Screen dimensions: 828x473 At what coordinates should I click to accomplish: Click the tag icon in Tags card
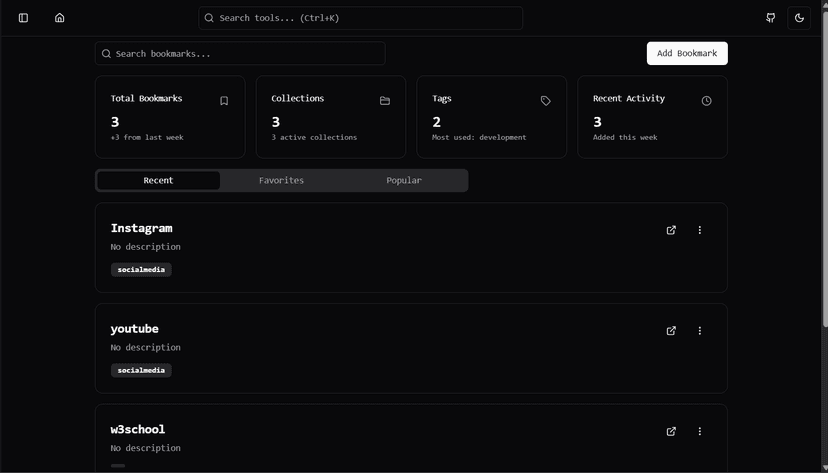545,101
